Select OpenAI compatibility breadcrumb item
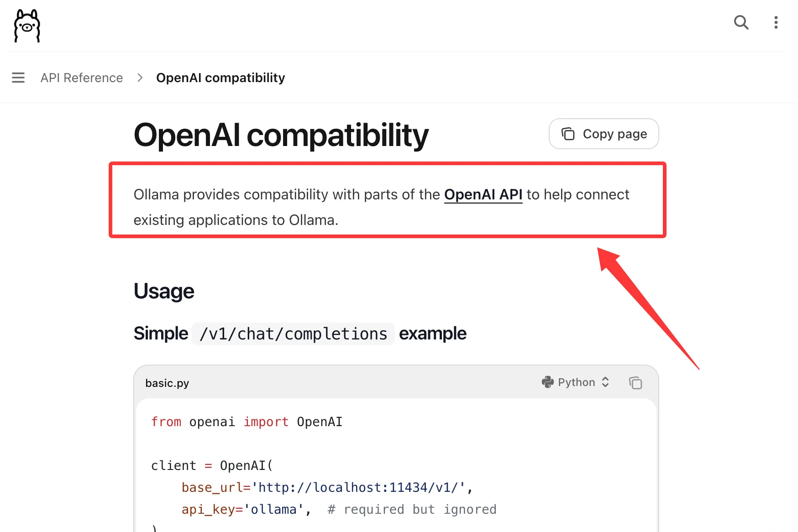 coord(220,78)
